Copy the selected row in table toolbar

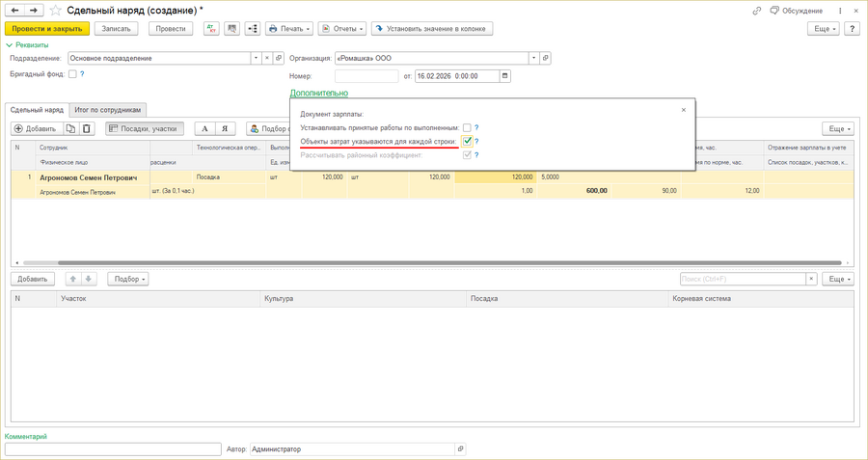(x=70, y=128)
